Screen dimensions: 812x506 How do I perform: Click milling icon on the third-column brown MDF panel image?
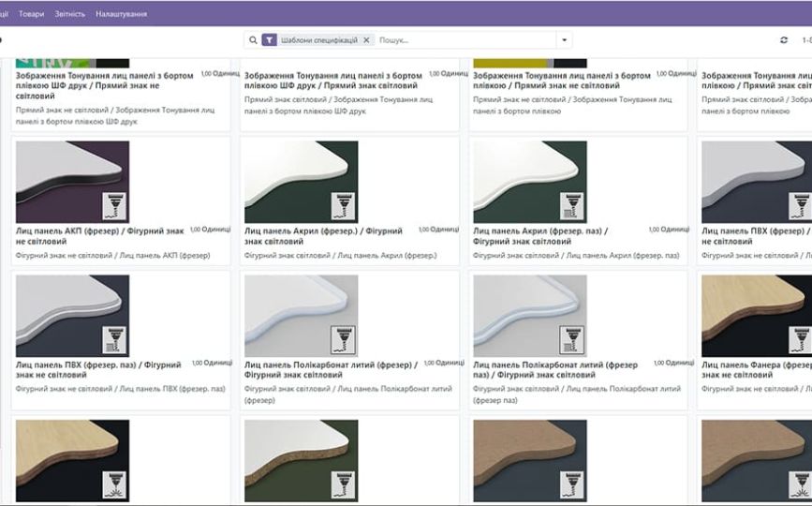point(571,484)
